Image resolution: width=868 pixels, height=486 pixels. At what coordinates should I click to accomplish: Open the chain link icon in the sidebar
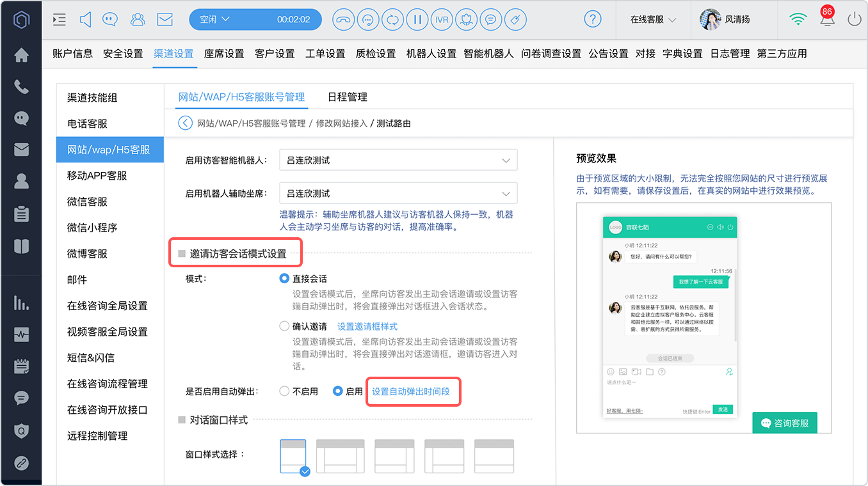[21, 463]
